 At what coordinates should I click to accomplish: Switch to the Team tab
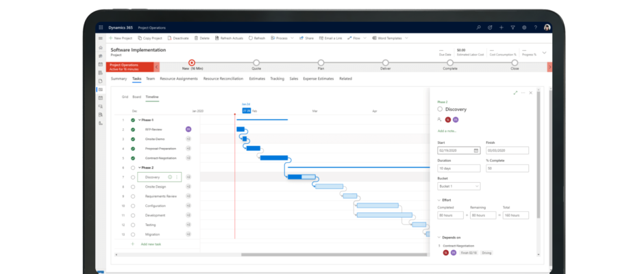pyautogui.click(x=150, y=79)
